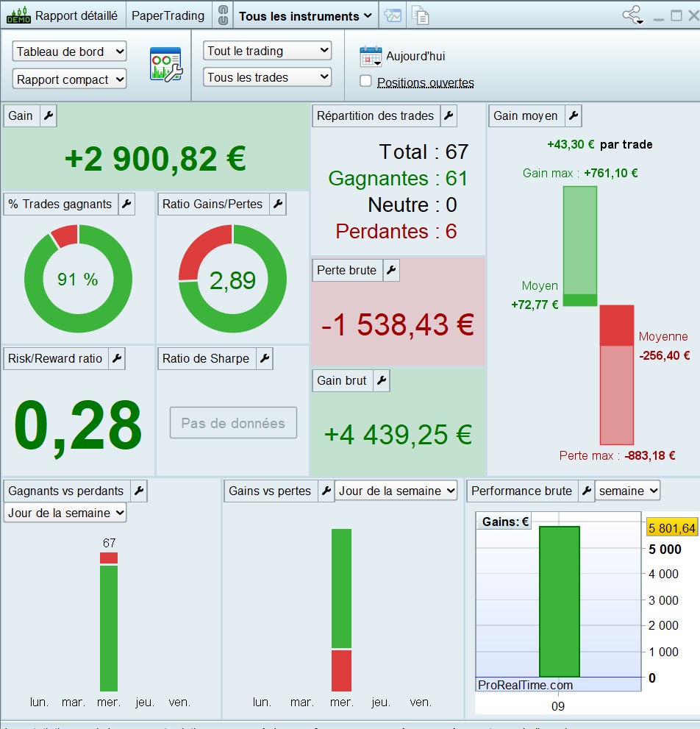Click green weekly performance bar in chart
Image resolution: width=700 pixels, height=729 pixels.
pos(559,601)
